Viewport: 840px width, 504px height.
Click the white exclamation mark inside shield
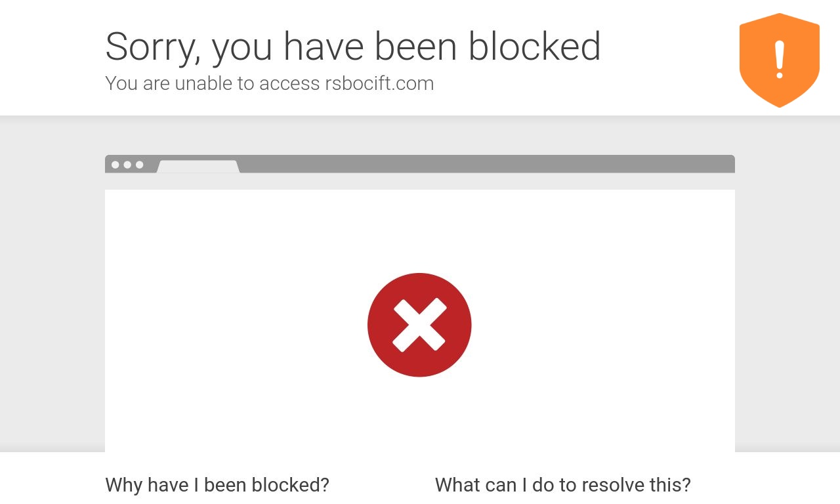point(779,60)
